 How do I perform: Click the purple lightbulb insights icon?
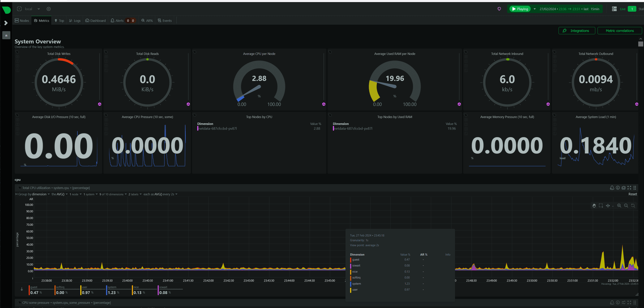point(499,9)
